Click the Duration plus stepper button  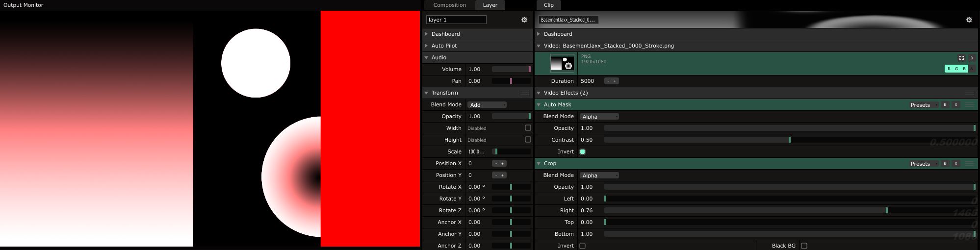[x=615, y=81]
